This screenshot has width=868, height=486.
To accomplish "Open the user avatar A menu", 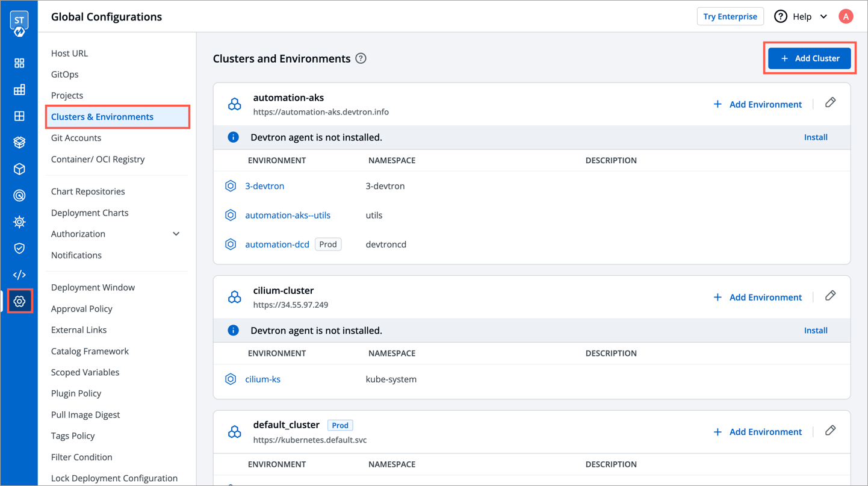I will pos(846,17).
